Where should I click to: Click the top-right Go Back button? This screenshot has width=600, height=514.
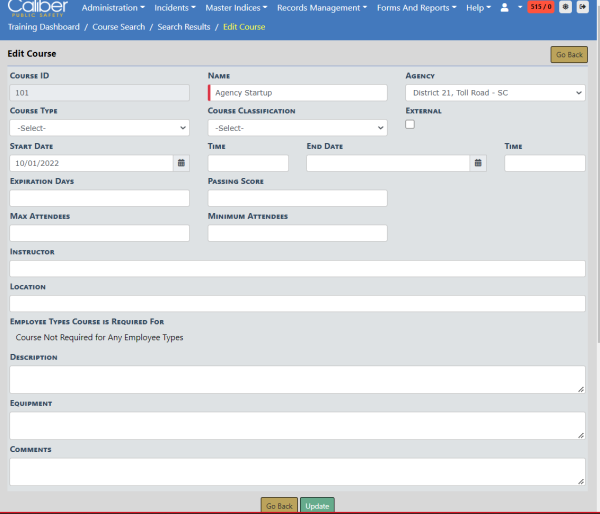(568, 54)
